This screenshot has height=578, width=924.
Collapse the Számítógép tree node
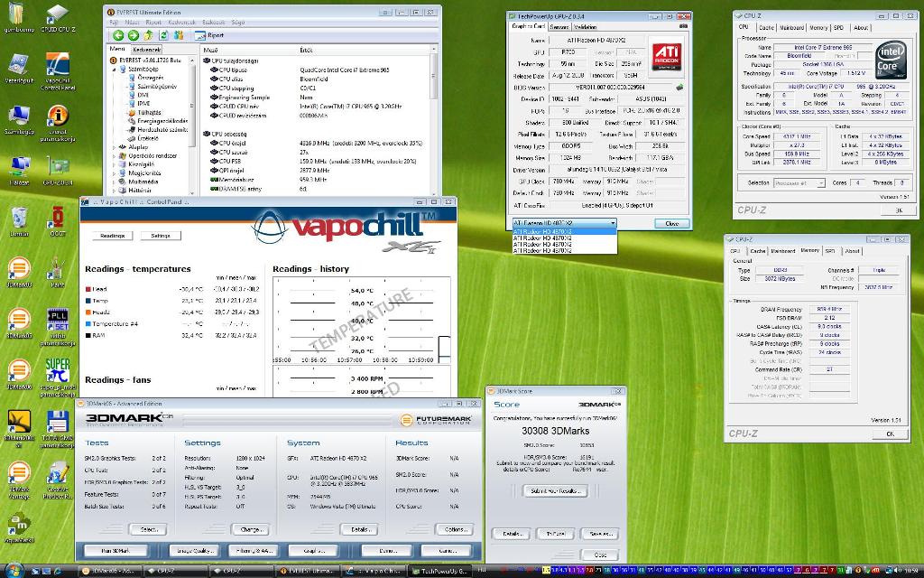[115, 69]
